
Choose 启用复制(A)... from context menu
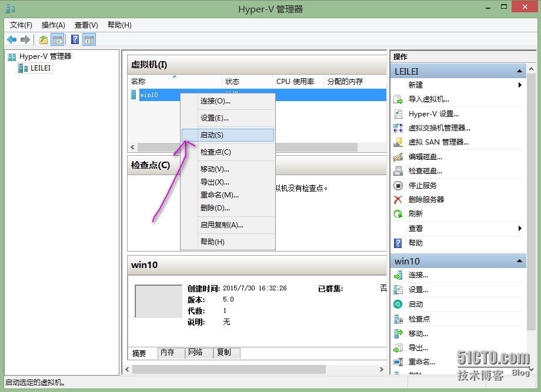[x=228, y=225]
